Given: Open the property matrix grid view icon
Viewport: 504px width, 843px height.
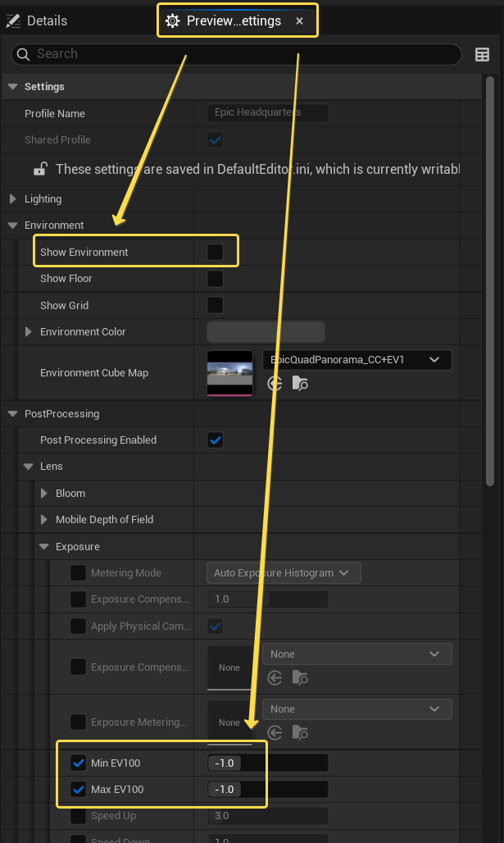Looking at the screenshot, I should point(482,54).
